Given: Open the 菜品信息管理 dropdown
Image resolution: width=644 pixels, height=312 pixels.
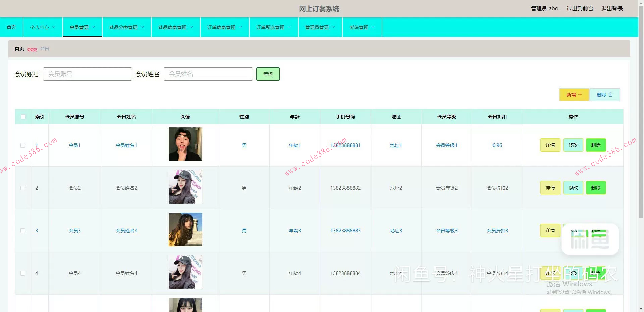Looking at the screenshot, I should [x=175, y=27].
